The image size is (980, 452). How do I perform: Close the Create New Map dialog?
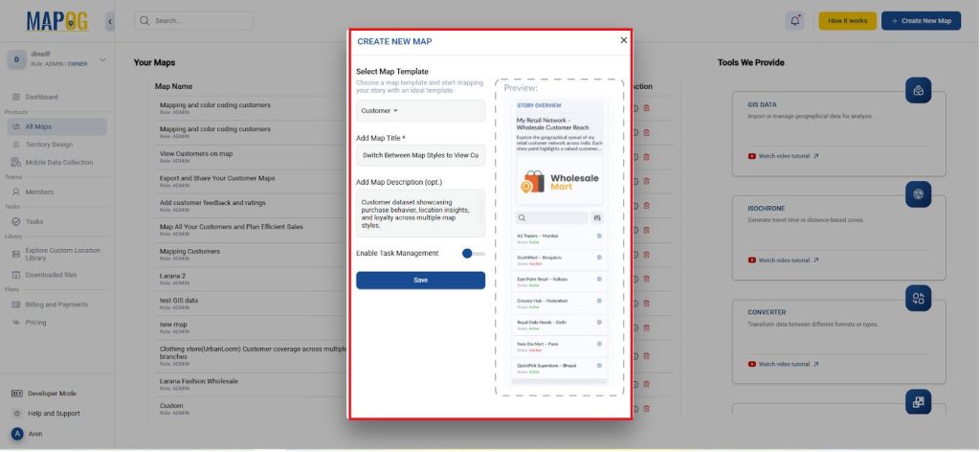tap(624, 40)
